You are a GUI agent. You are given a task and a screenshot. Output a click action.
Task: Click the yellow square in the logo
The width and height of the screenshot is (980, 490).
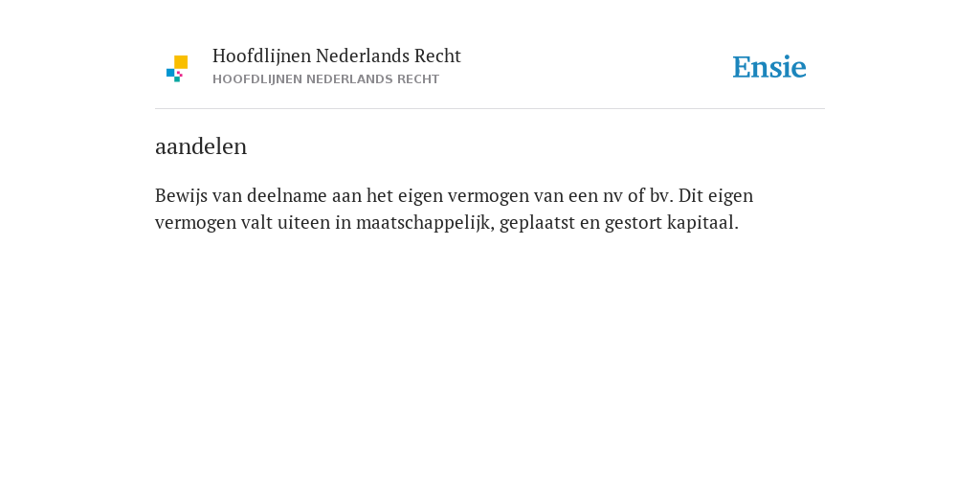(x=181, y=62)
